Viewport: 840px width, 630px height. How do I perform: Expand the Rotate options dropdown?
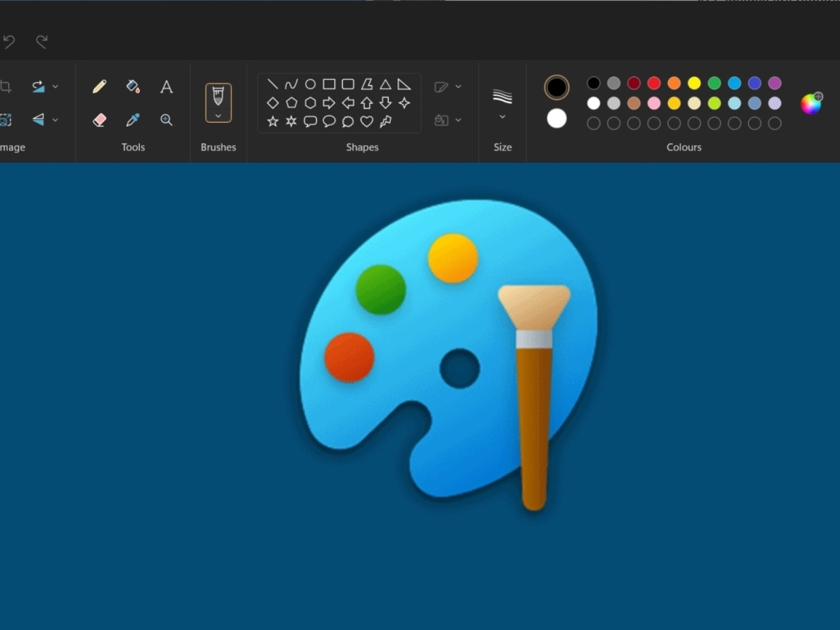[x=55, y=87]
